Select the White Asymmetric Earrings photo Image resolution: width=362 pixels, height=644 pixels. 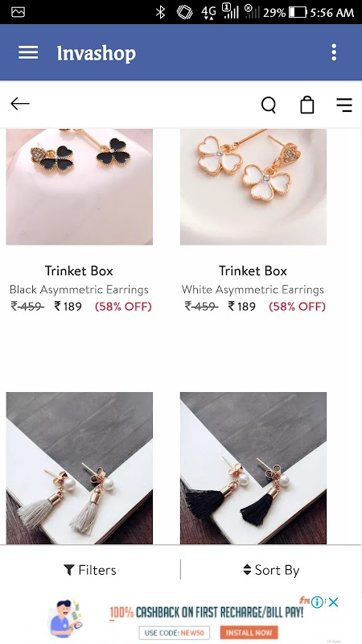(253, 187)
